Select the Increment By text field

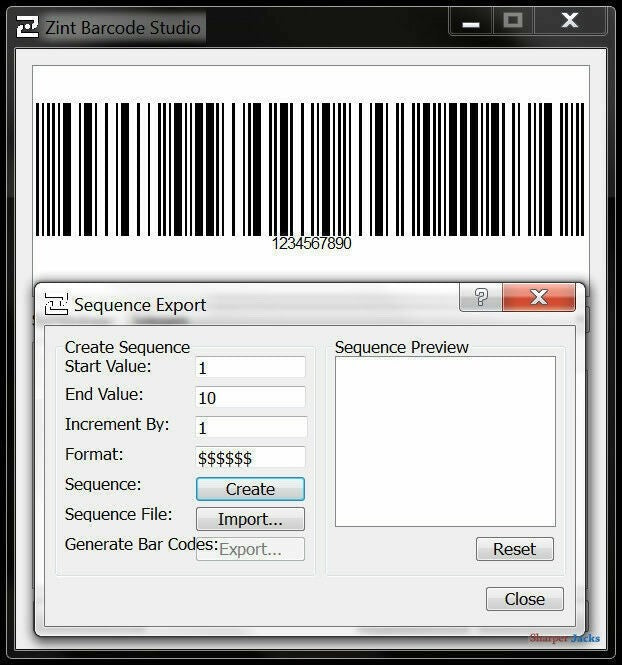coord(250,427)
